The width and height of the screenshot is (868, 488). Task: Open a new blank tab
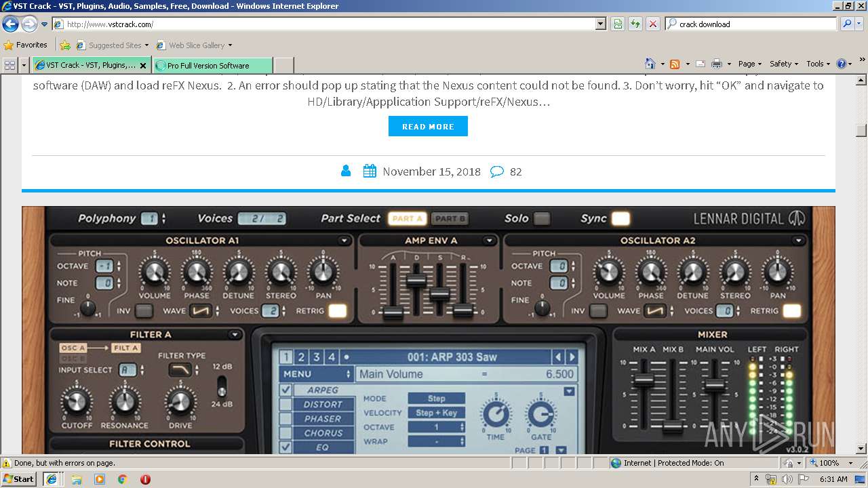pyautogui.click(x=283, y=66)
